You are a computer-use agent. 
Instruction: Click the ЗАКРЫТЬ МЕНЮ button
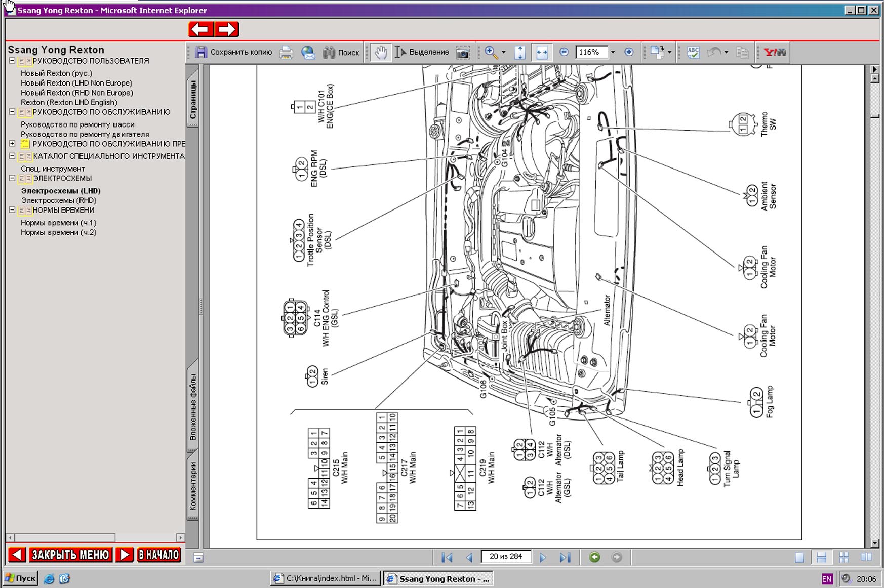point(70,555)
